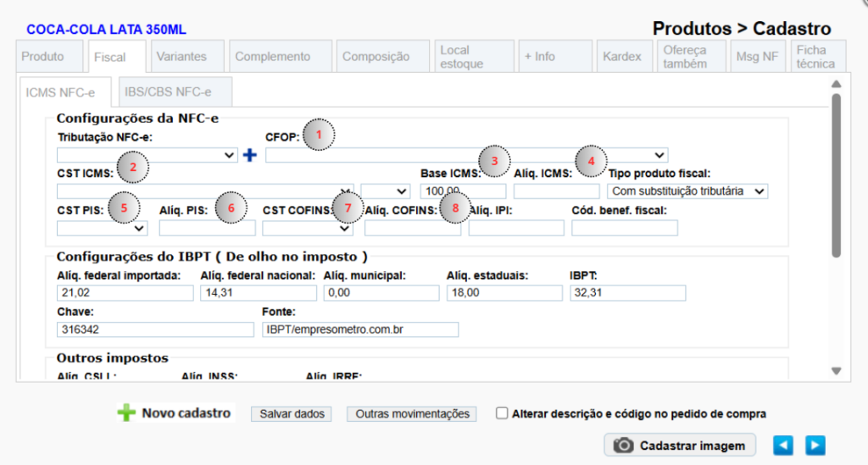Viewport: 868px width, 465px height.
Task: Select the ICMS NFC-e sub-tab
Action: click(64, 92)
